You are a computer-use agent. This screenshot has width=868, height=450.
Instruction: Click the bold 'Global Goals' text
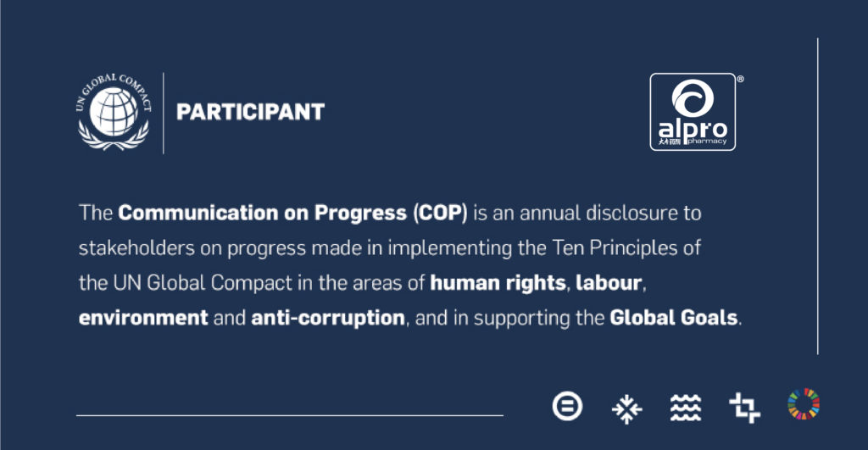click(x=674, y=318)
